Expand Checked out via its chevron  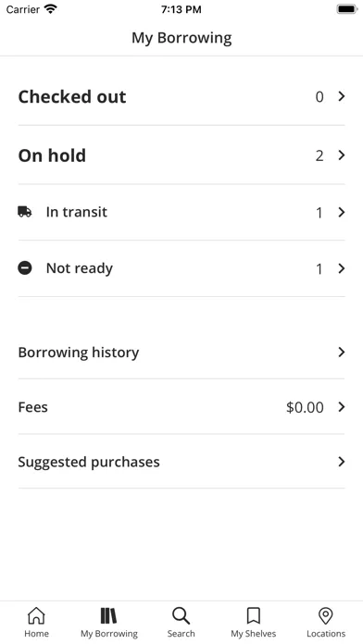pyautogui.click(x=341, y=96)
